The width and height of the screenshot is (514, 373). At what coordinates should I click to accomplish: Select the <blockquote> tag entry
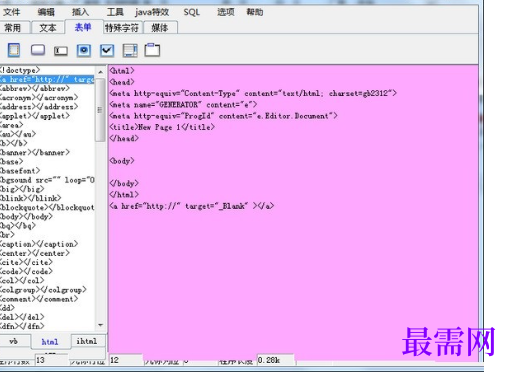coord(47,207)
